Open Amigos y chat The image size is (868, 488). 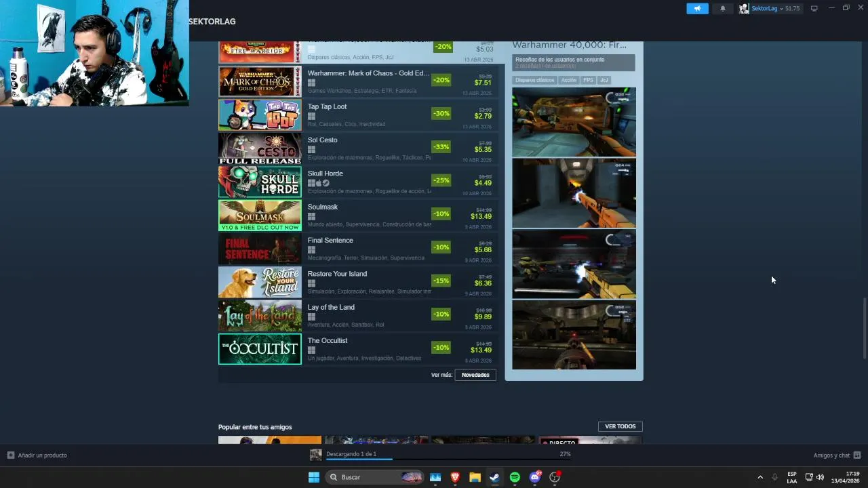click(837, 455)
